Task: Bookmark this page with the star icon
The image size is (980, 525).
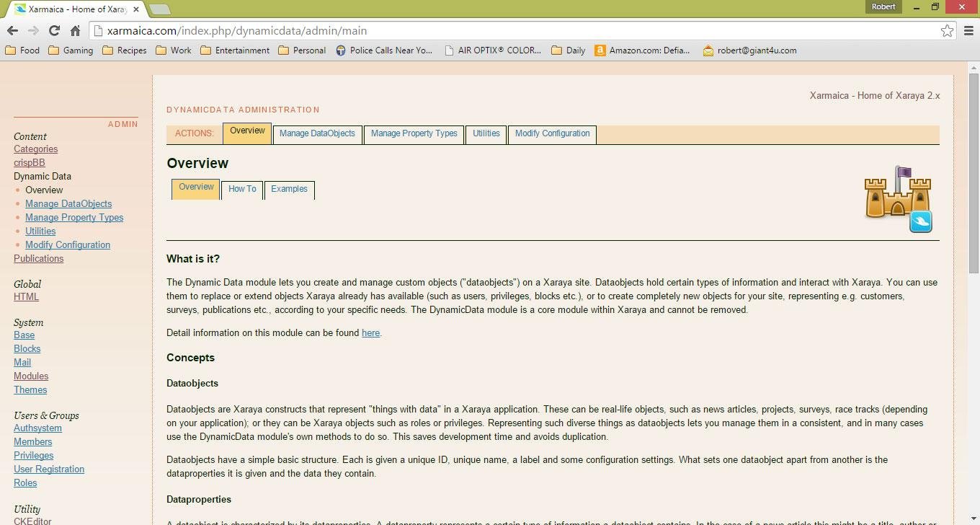Action: (948, 31)
